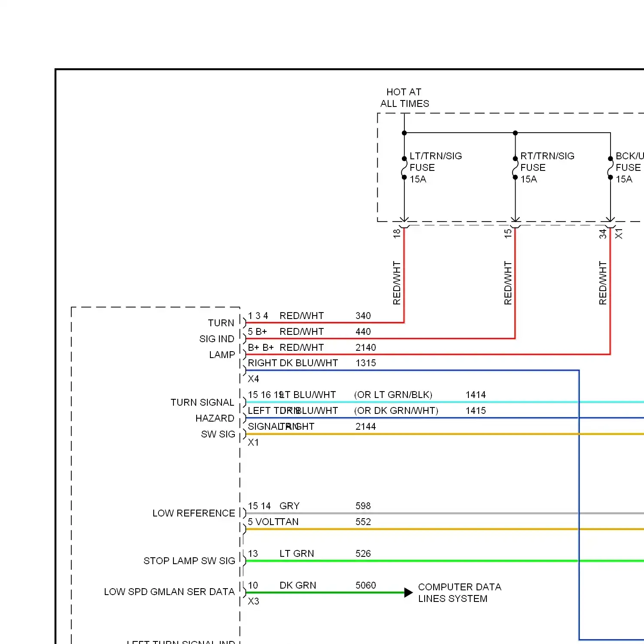
Task: Click the TURN SIG IND LAMP label
Action: [217, 339]
